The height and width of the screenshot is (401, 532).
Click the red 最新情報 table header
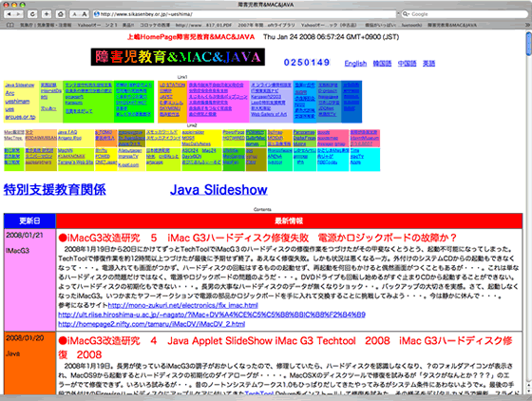289,221
